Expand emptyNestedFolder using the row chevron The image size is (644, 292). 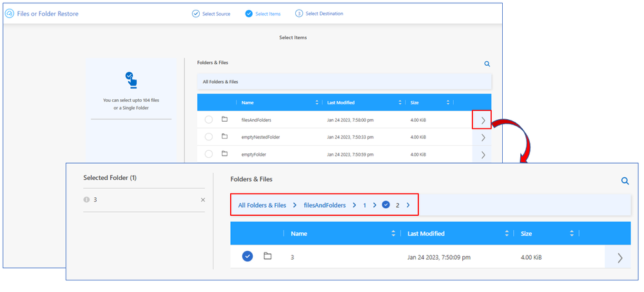coord(482,137)
